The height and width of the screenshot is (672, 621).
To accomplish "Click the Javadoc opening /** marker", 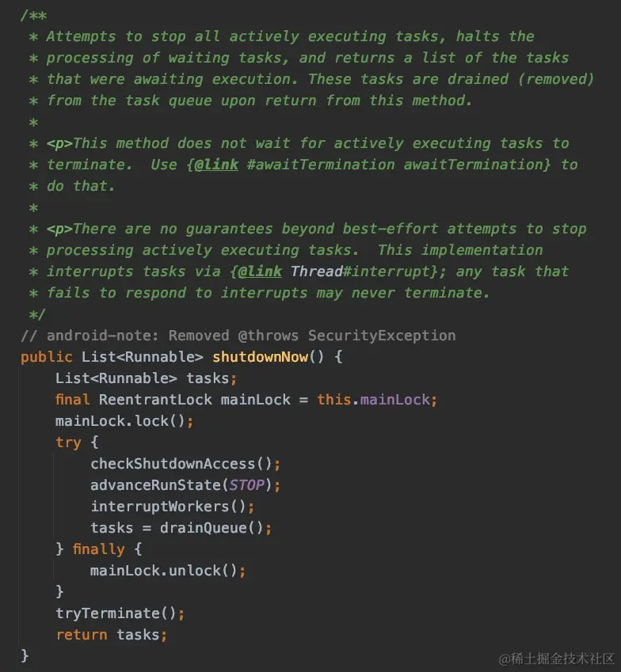I will 33,15.
